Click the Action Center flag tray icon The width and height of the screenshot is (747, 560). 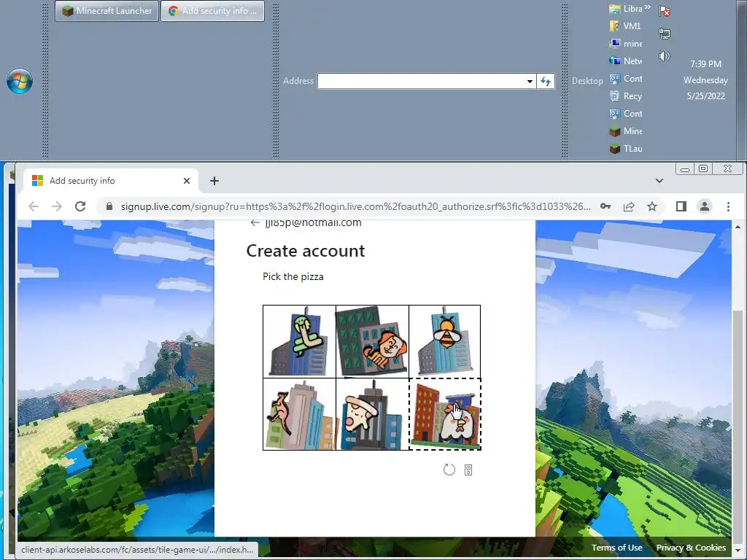click(x=664, y=11)
